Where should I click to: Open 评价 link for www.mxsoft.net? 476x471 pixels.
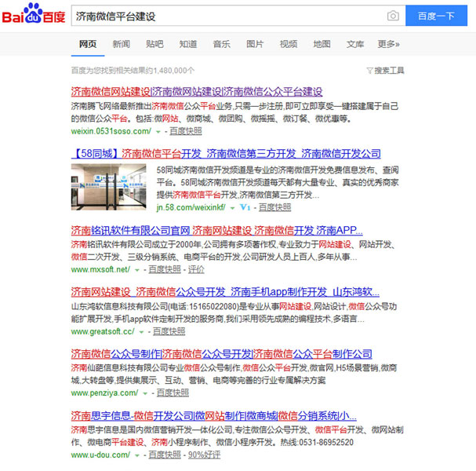(x=196, y=269)
